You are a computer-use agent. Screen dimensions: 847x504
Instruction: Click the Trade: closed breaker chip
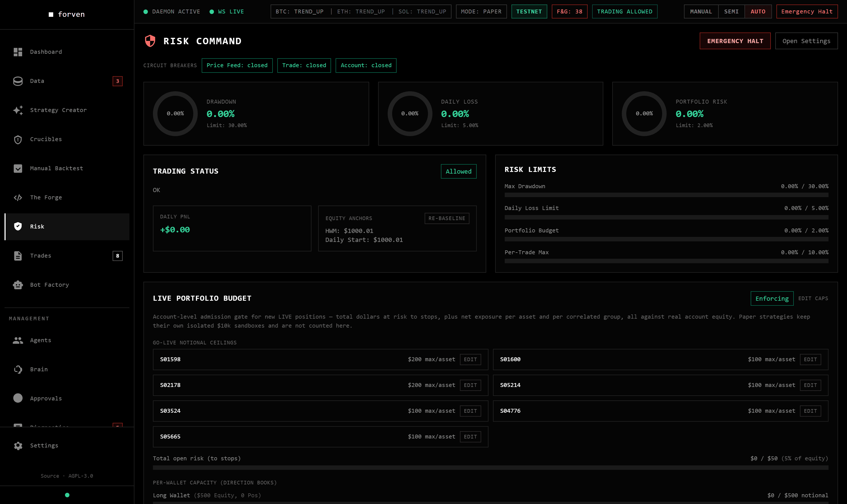point(304,66)
